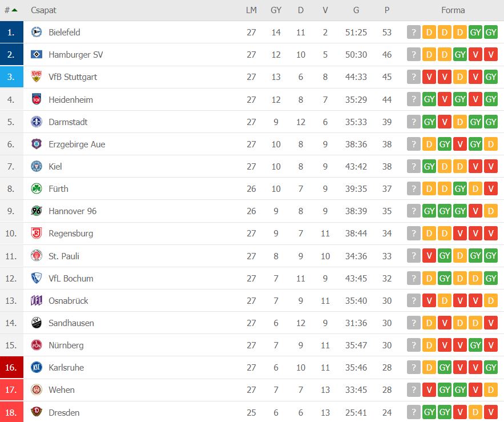
Task: Click Regensburg's last red V form badge
Action: pos(491,233)
